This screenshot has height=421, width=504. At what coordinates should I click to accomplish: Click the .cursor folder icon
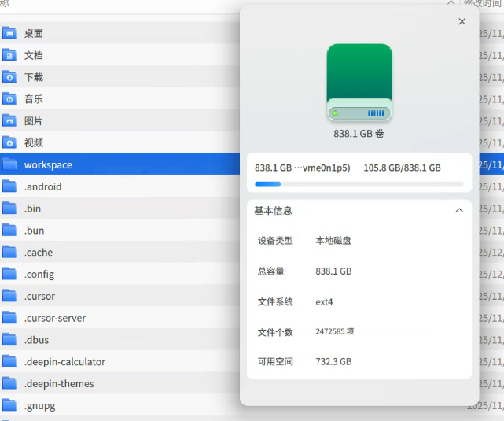tap(9, 296)
